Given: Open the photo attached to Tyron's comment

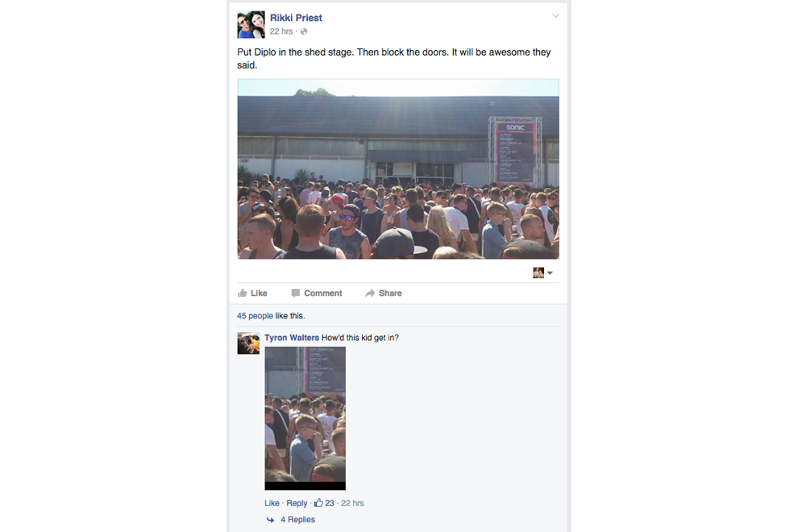Looking at the screenshot, I should [305, 418].
